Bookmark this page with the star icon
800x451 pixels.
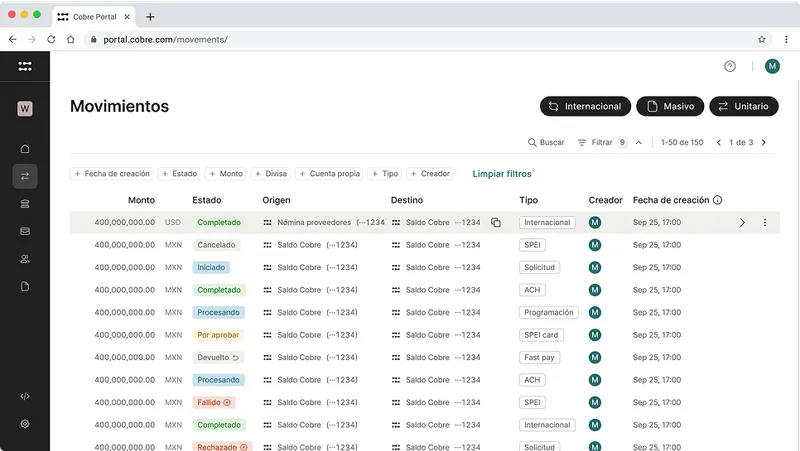coord(761,39)
